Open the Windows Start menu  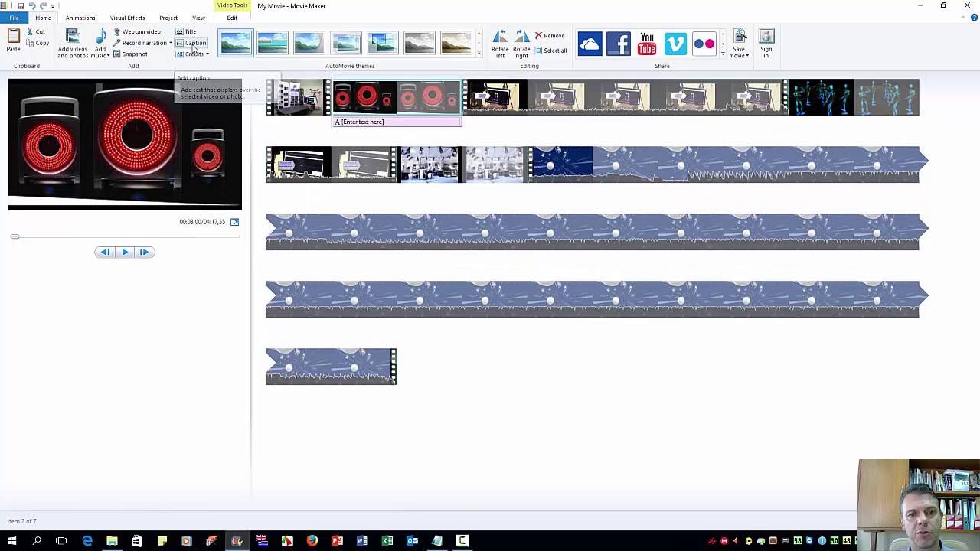point(11,541)
